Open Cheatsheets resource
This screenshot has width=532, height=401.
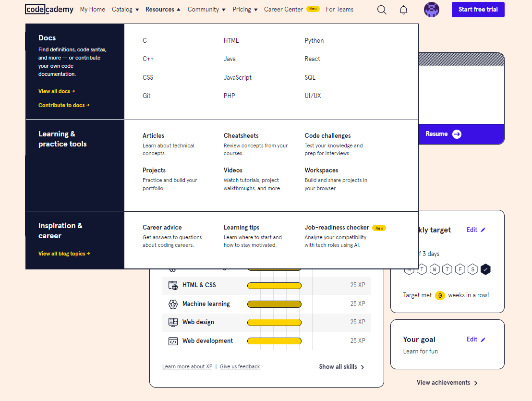tap(241, 136)
